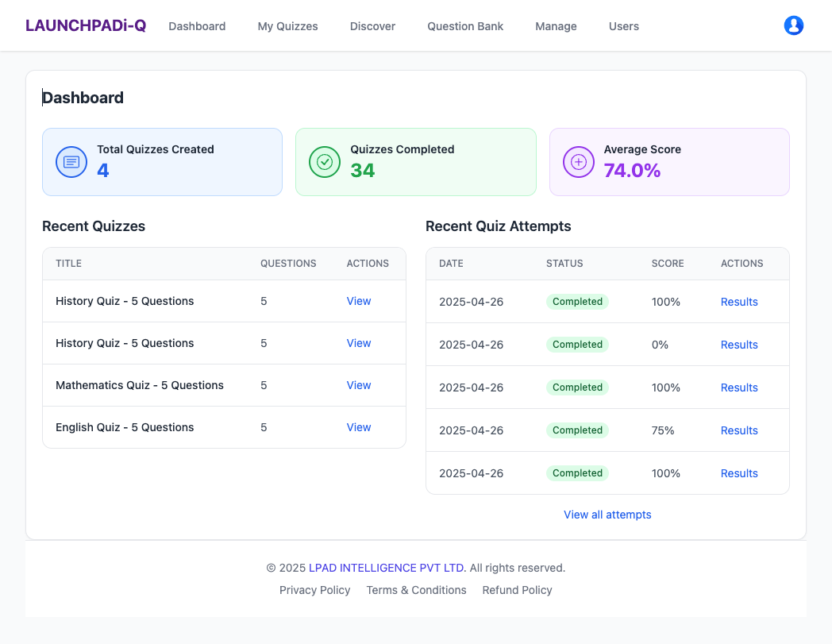
Task: Click question count for Mathematics Quiz
Action: coord(264,385)
